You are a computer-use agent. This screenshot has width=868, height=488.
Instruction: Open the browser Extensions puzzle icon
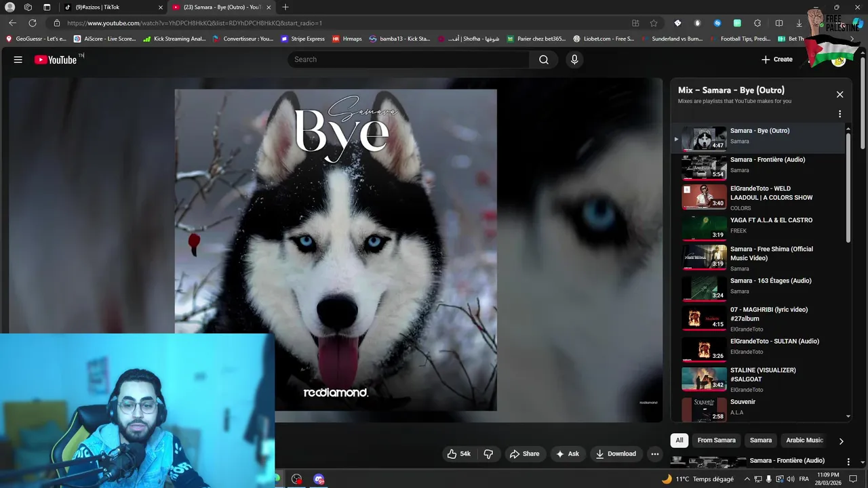757,23
